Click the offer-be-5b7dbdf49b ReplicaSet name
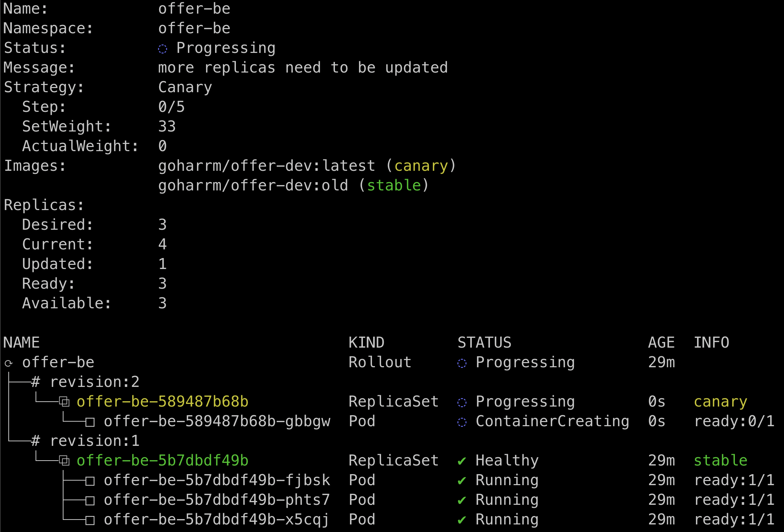This screenshot has width=784, height=532. [163, 461]
